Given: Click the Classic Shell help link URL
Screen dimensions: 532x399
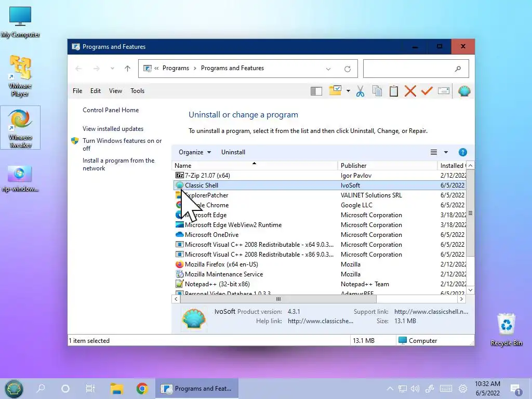Looking at the screenshot, I should point(320,321).
